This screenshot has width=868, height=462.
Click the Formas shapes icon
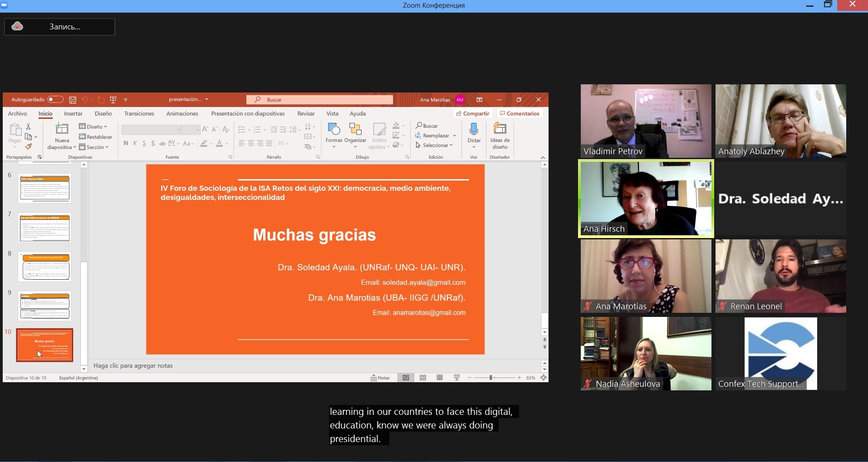click(333, 130)
